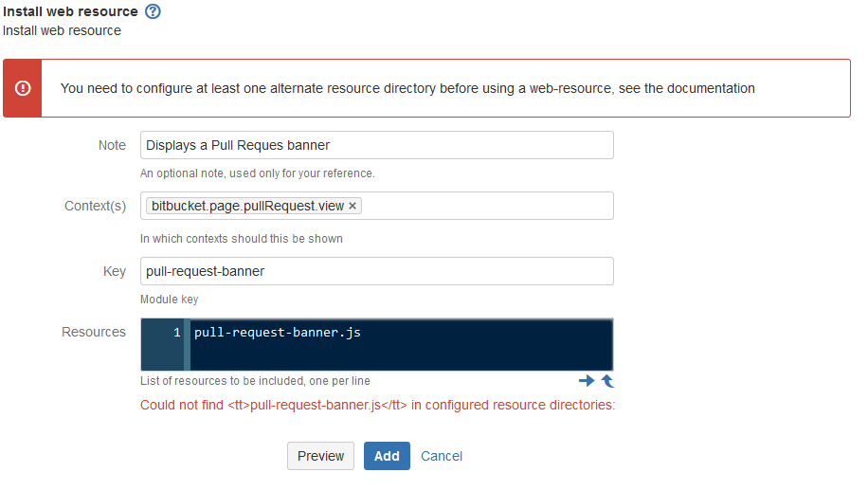868x491 pixels.
Task: Click the Context(s) field label
Action: point(95,206)
